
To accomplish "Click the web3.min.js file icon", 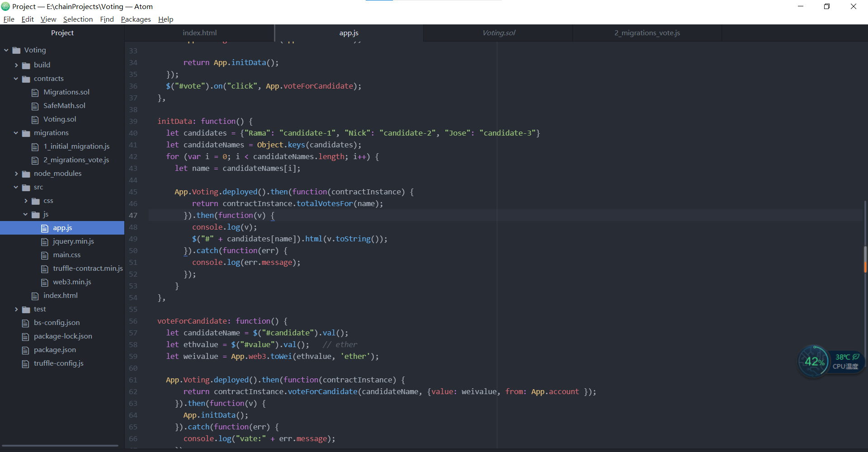I will 45,282.
